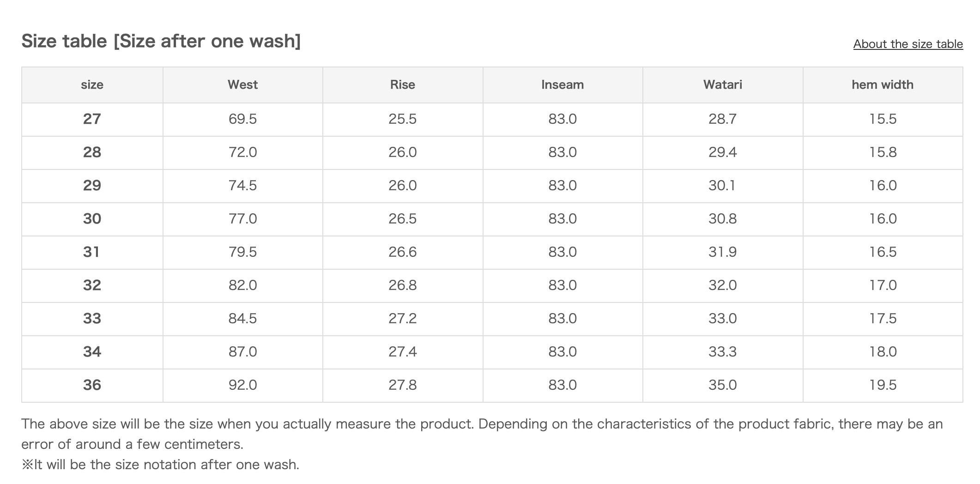The width and height of the screenshot is (980, 484).
Task: Select size 30 row label
Action: tap(92, 219)
